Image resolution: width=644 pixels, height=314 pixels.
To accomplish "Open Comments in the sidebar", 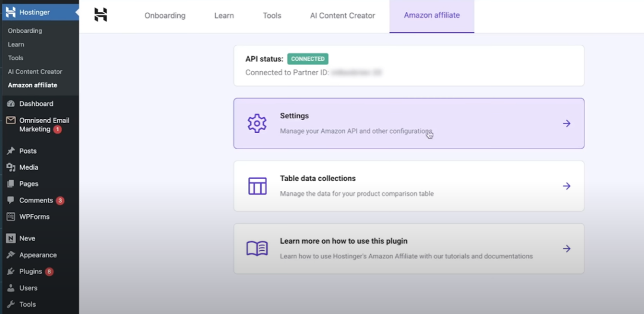I will click(36, 201).
